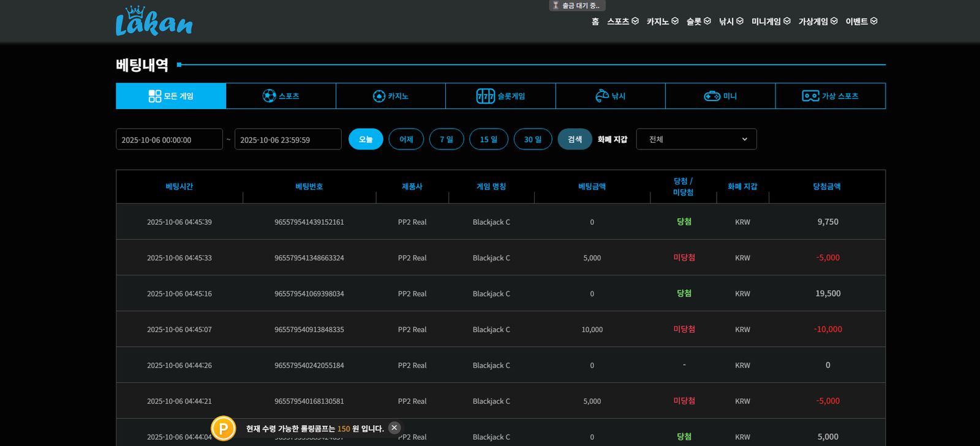Switch to the 모든 게임 tab
The image size is (980, 446).
click(171, 96)
